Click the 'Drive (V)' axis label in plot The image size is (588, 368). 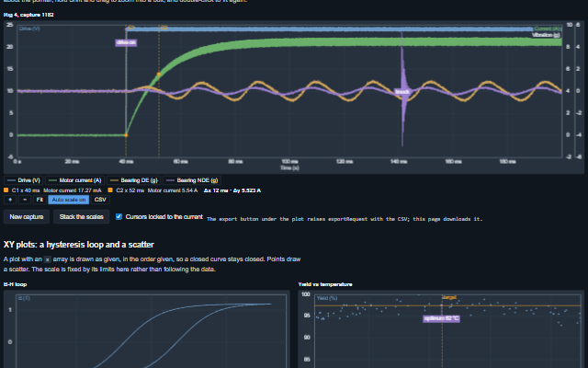click(29, 29)
